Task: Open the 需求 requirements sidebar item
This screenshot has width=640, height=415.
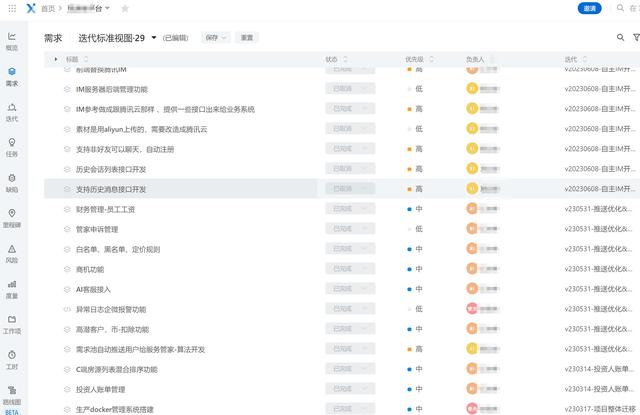Action: pyautogui.click(x=12, y=77)
